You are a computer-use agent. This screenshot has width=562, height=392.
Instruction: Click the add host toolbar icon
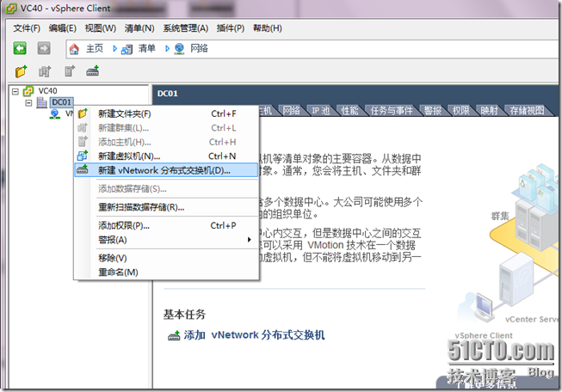[x=70, y=70]
